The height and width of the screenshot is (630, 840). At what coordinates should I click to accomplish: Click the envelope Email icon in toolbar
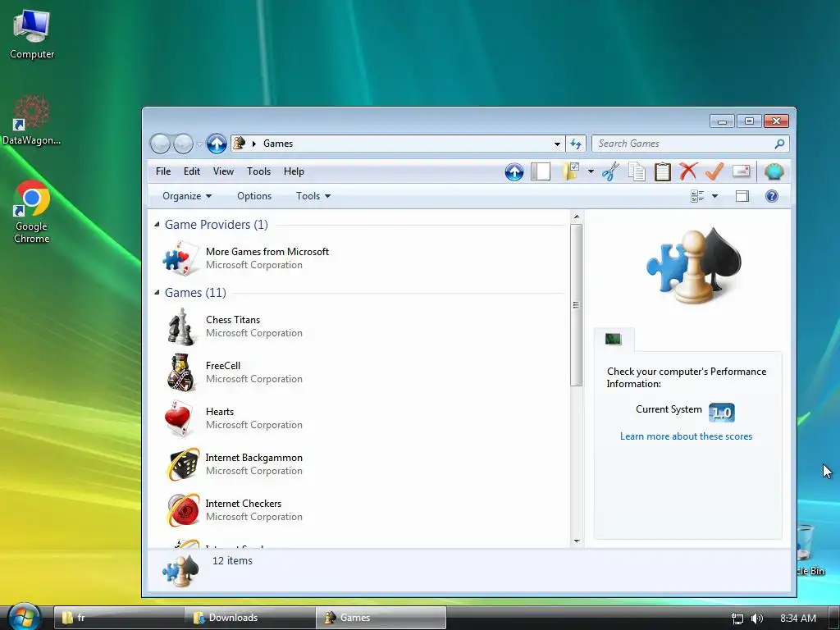[x=741, y=171]
